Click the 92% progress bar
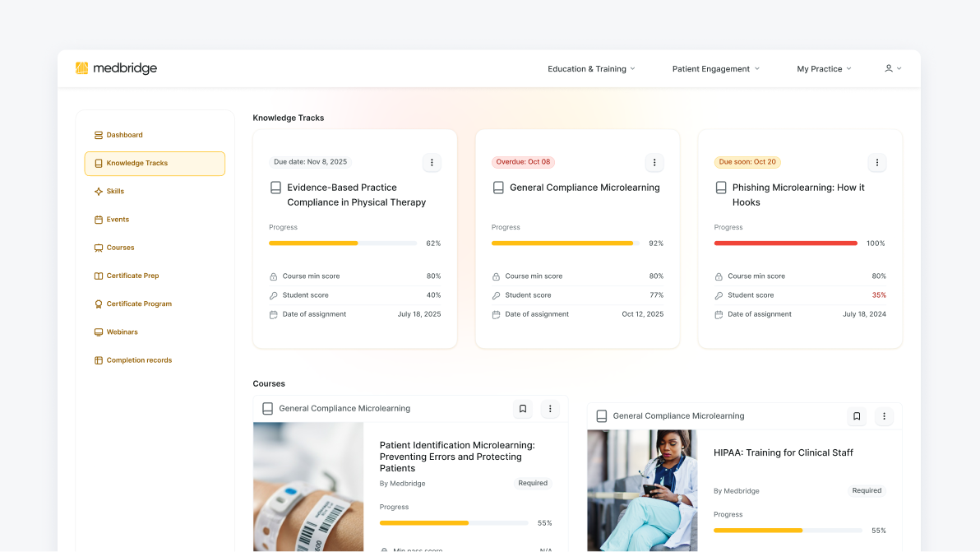Screen dimensions: 980x552 coord(565,244)
